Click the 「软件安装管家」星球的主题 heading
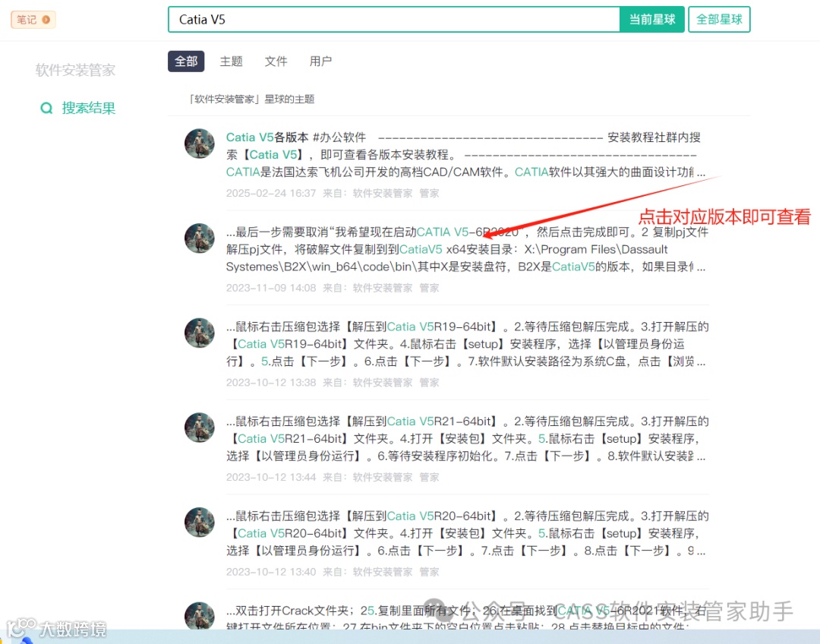Screen dimensions: 820x644 point(251,99)
